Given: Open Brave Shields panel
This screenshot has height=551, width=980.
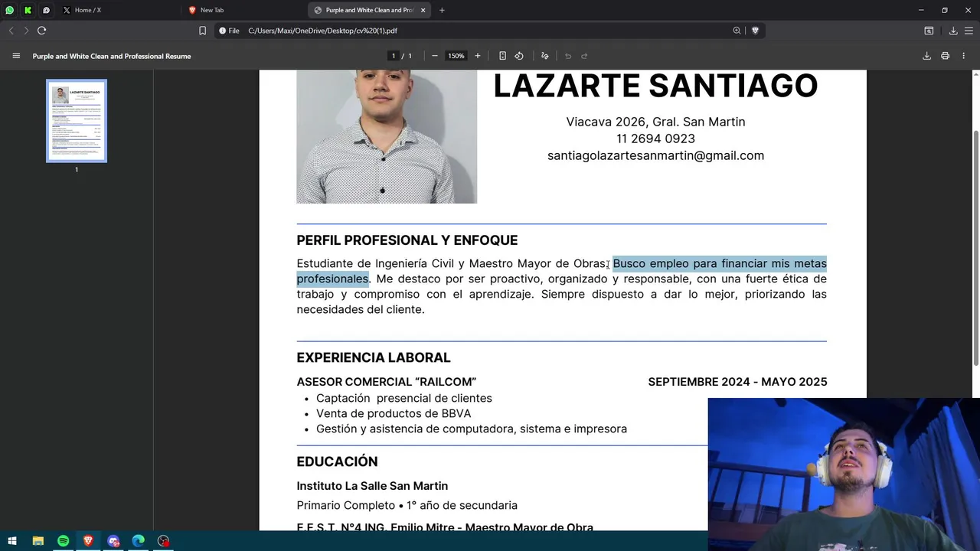Looking at the screenshot, I should (755, 31).
